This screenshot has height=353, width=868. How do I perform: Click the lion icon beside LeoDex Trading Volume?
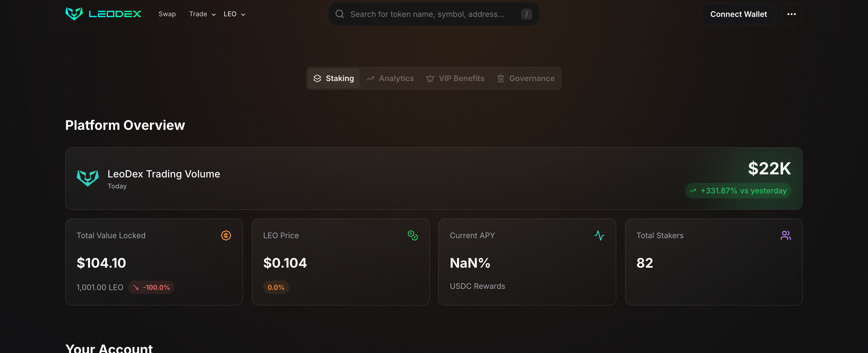point(88,178)
